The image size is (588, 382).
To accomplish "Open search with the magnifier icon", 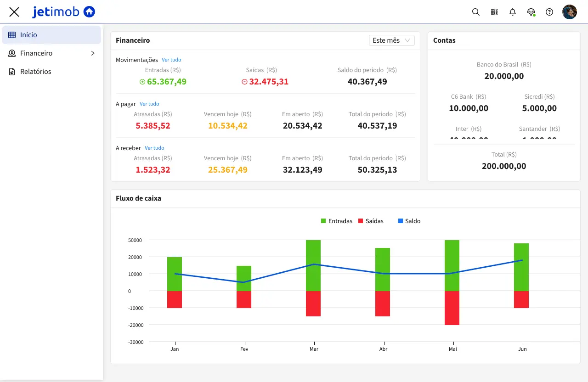I will click(476, 12).
